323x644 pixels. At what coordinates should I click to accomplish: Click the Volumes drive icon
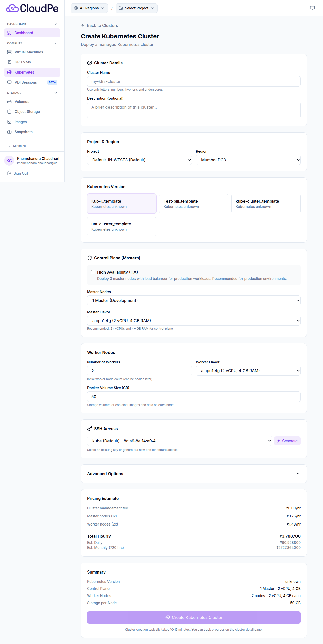click(x=9, y=102)
